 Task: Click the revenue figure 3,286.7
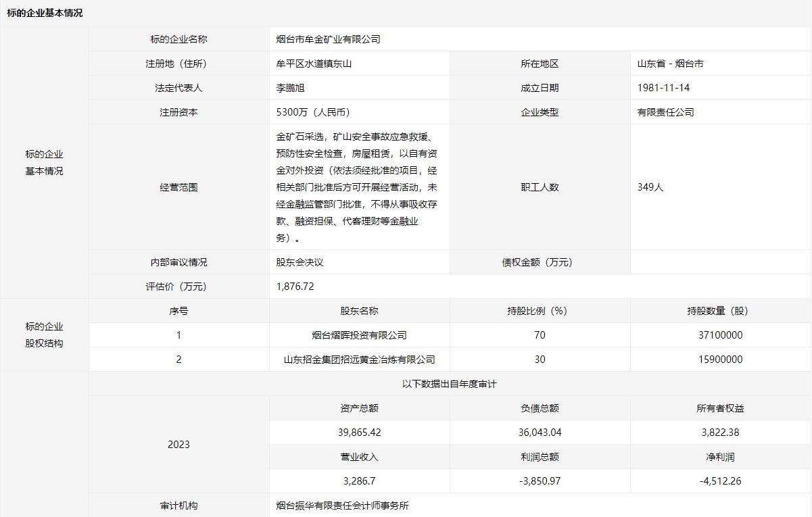(359, 481)
